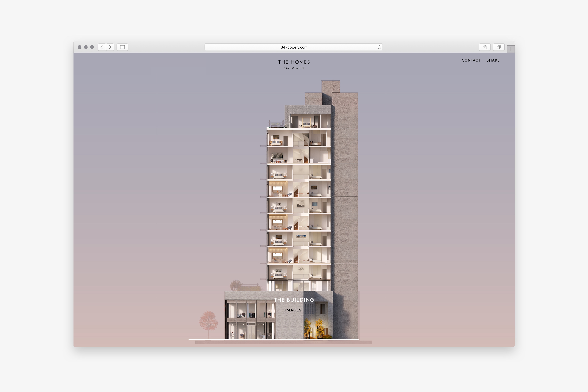Viewport: 588px width, 392px height.
Task: Reload the page with the refresh icon
Action: point(379,47)
